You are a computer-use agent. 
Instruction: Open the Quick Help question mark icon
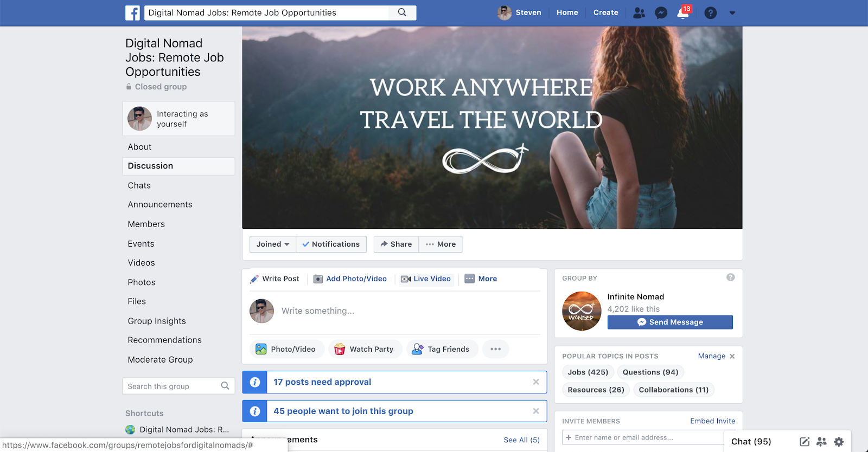tap(710, 12)
